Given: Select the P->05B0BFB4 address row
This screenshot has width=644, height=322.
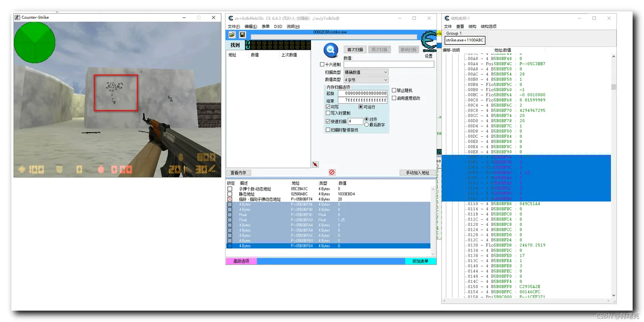Looking at the screenshot, I should pos(328,246).
